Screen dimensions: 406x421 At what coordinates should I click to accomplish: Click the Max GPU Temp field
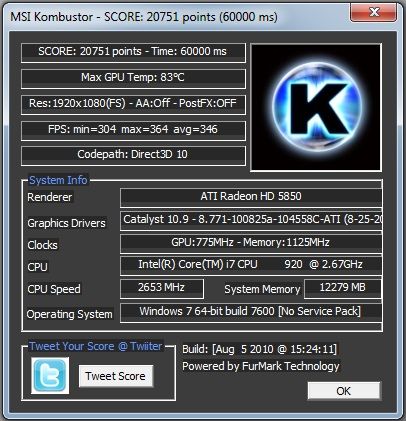pyautogui.click(x=133, y=79)
